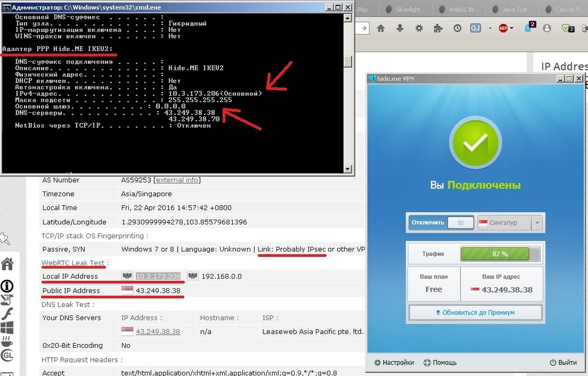Click the Local Time value Fri, 22 Apr 2016
Image resolution: width=588 pixels, height=376 pixels.
point(176,208)
